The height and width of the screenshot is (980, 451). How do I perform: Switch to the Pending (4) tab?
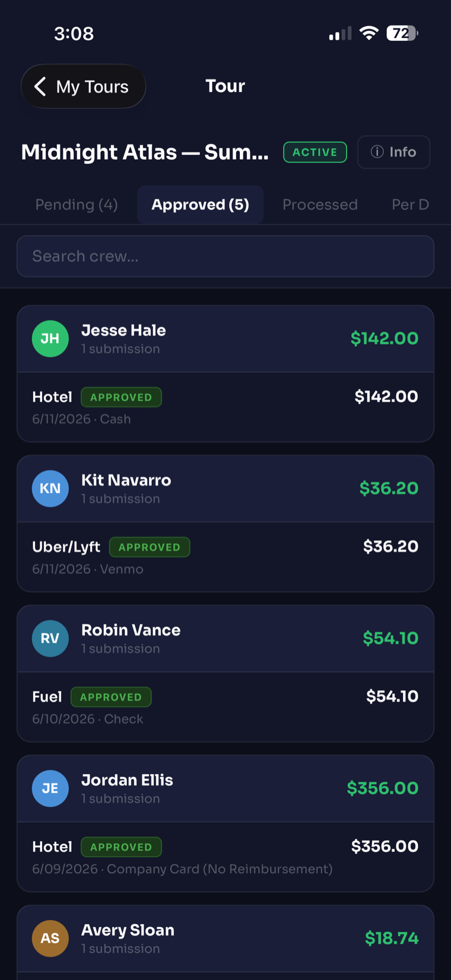tap(77, 205)
